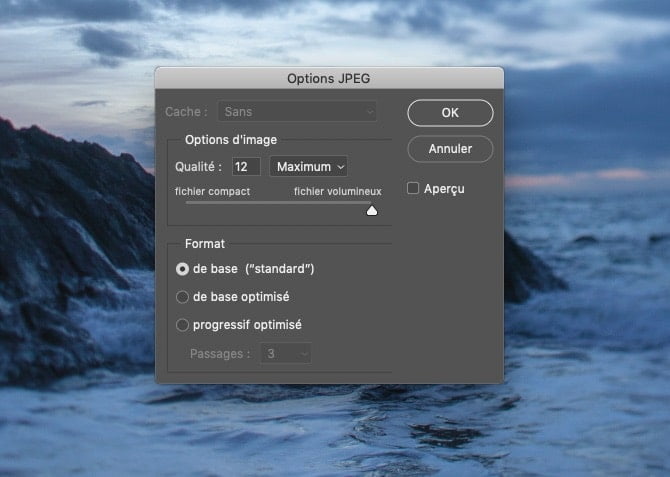
Task: Open the Cache dropdown set to Sans
Action: pyautogui.click(x=298, y=113)
